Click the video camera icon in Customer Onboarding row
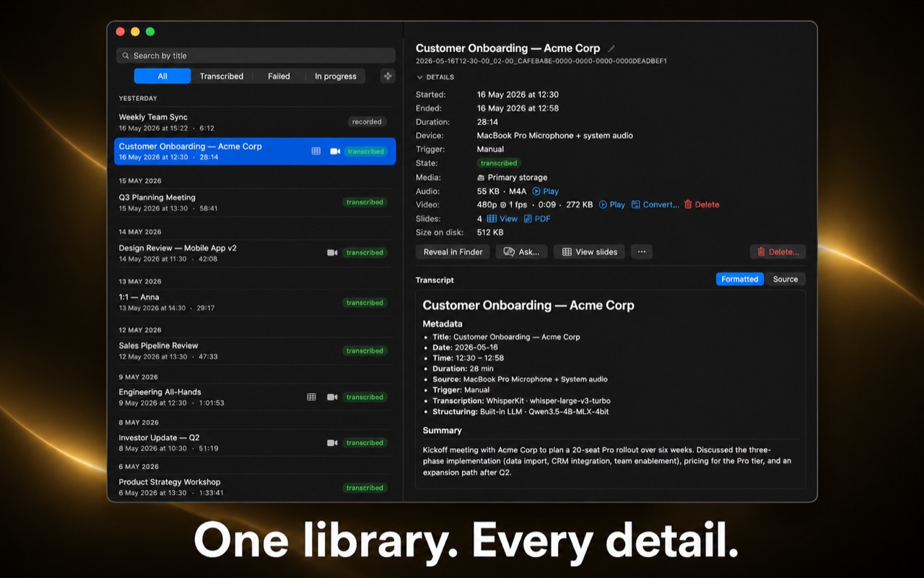924x578 pixels. [x=335, y=151]
